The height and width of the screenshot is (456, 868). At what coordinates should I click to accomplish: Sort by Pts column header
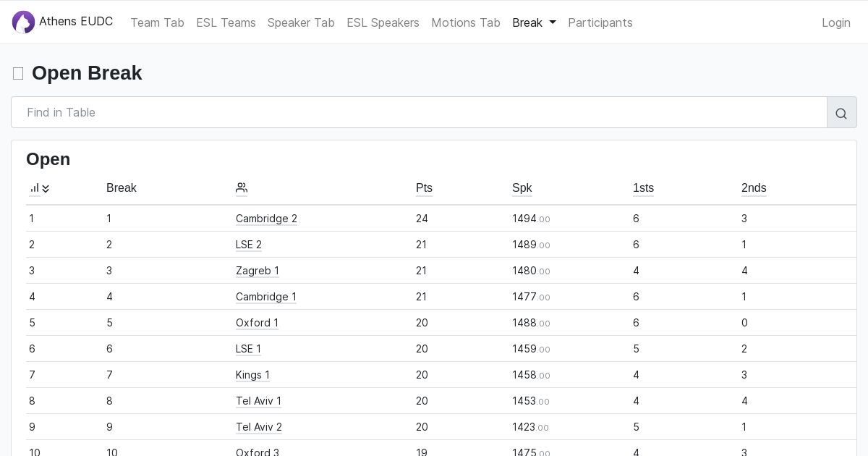point(424,188)
